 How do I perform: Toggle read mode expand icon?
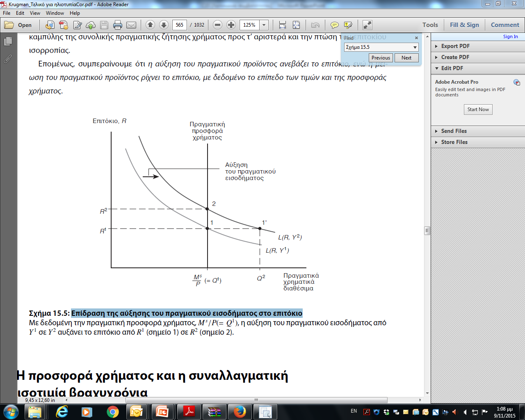tap(367, 25)
